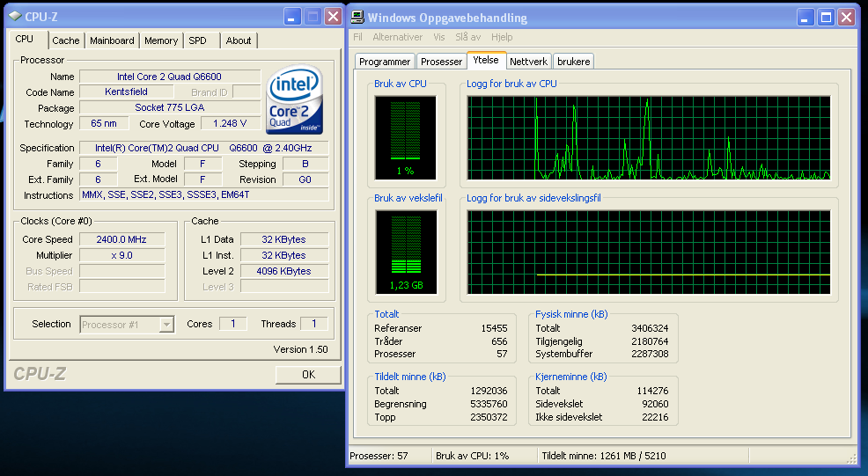Click the Technology value 65 nm
Image resolution: width=868 pixels, height=476 pixels.
pos(104,123)
